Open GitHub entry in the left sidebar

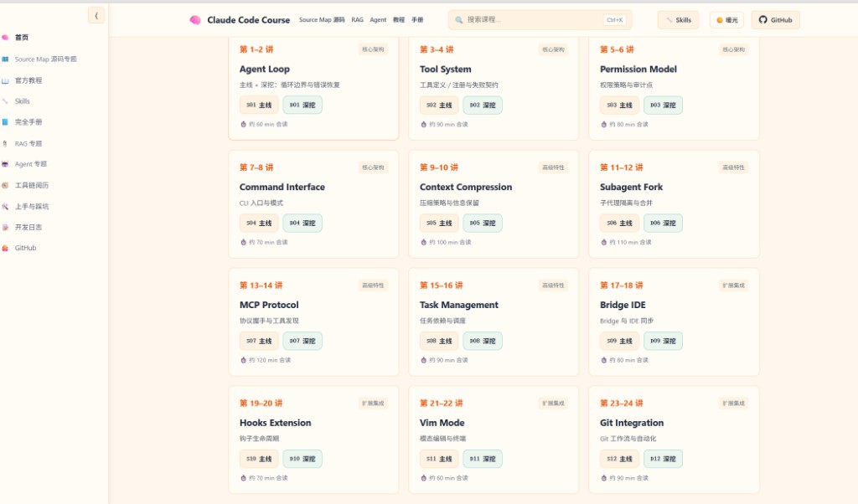25,248
